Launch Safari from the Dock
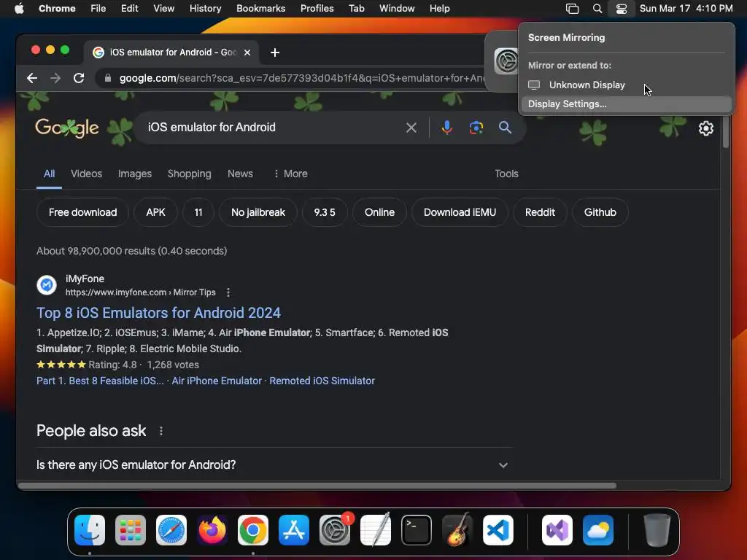Viewport: 747px width, 560px height. tap(171, 530)
